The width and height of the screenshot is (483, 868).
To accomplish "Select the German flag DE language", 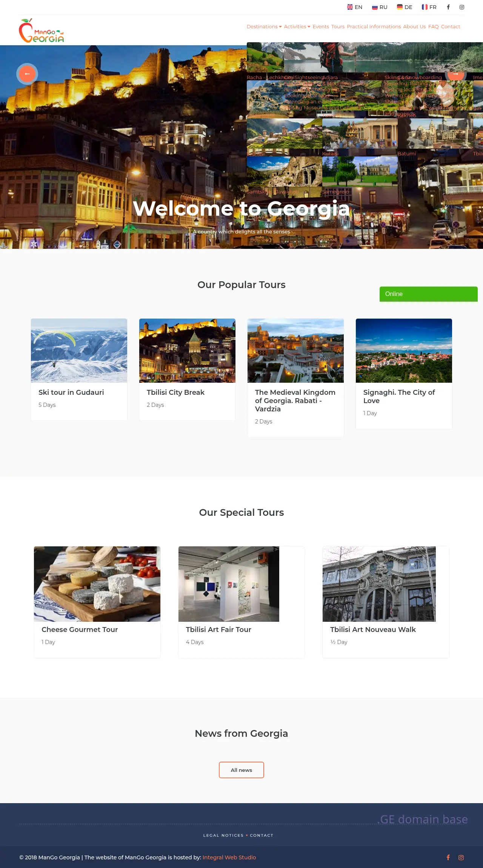I will coord(405,7).
